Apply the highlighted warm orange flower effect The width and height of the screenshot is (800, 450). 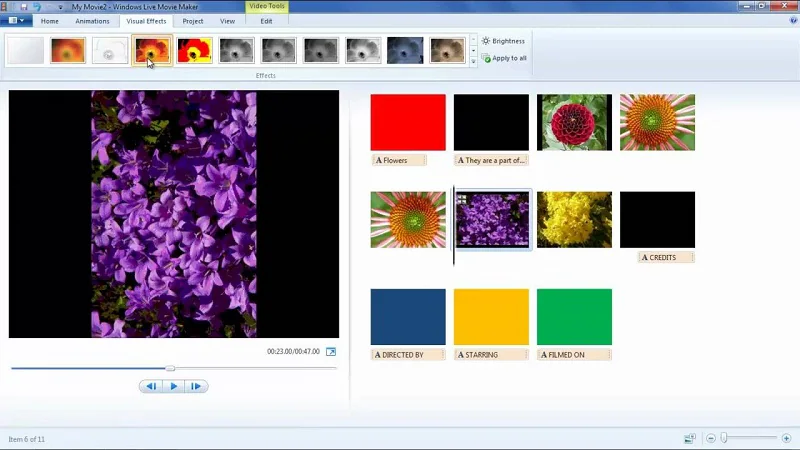click(152, 51)
